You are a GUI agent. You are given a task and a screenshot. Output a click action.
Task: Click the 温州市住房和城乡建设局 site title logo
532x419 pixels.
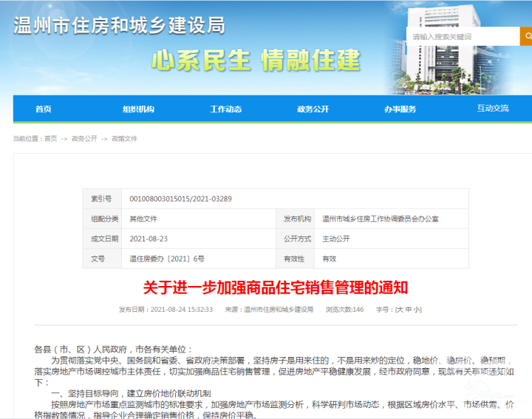pos(120,25)
